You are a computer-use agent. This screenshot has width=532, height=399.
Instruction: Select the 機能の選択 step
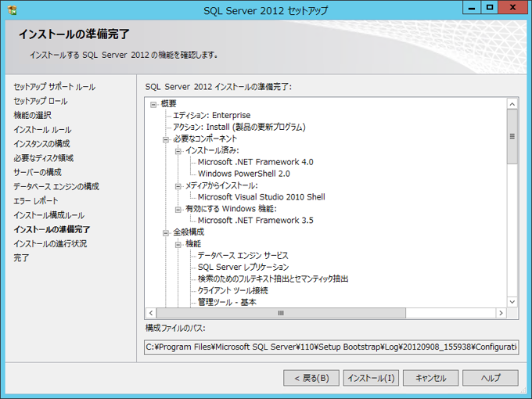pyautogui.click(x=33, y=115)
